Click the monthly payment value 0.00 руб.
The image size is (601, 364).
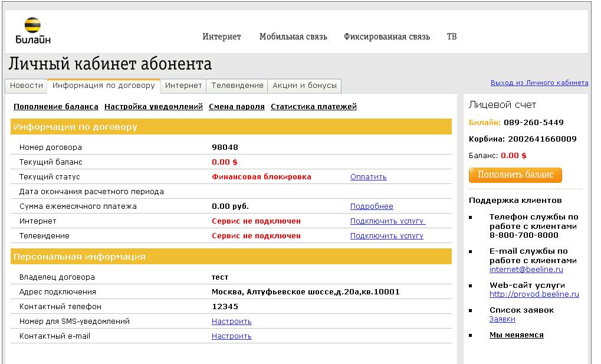[231, 206]
